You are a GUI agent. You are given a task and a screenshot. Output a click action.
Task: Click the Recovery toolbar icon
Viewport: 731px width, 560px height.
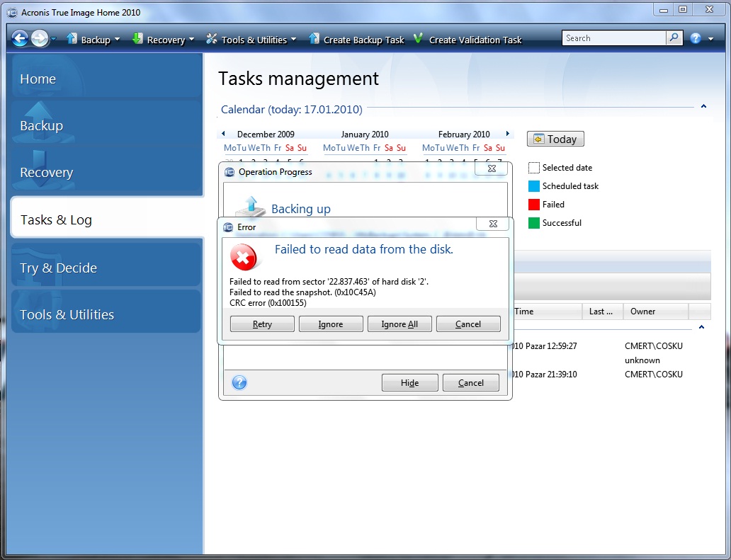(137, 39)
